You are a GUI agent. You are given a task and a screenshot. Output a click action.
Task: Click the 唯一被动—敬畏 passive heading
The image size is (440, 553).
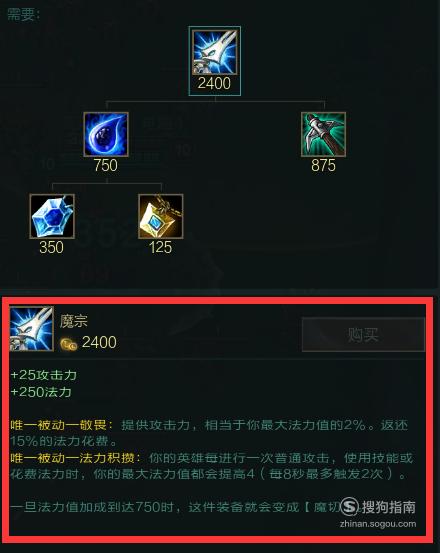point(61,425)
